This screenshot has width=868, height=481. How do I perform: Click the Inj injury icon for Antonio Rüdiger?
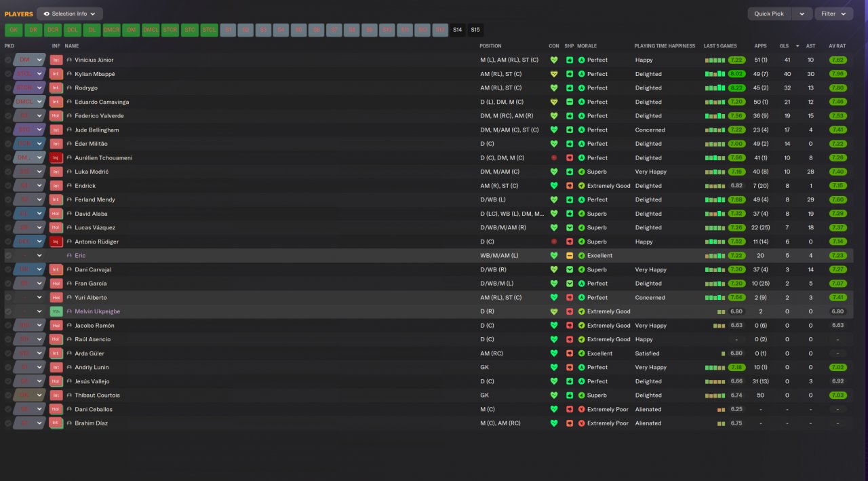(x=56, y=242)
